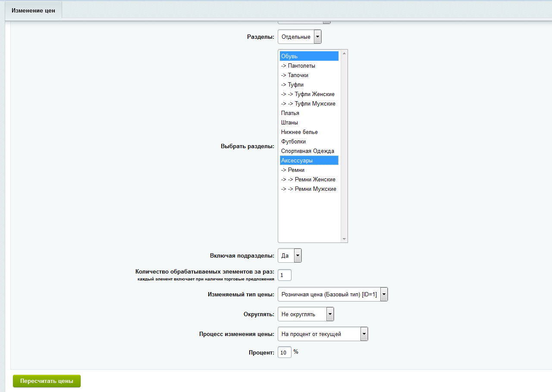The height and width of the screenshot is (392, 552).
Task: Choose Туфли Женские in the list
Action: point(308,94)
